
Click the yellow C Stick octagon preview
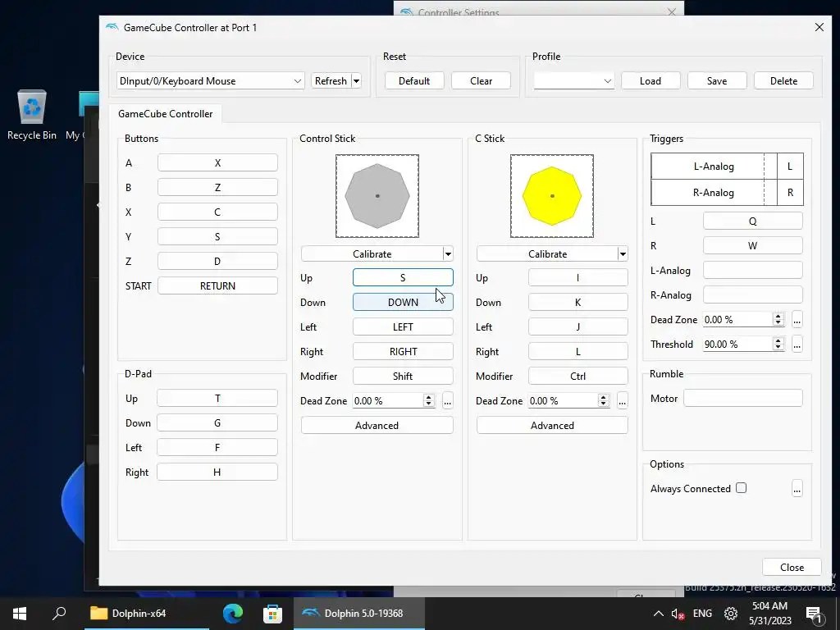[x=552, y=196]
